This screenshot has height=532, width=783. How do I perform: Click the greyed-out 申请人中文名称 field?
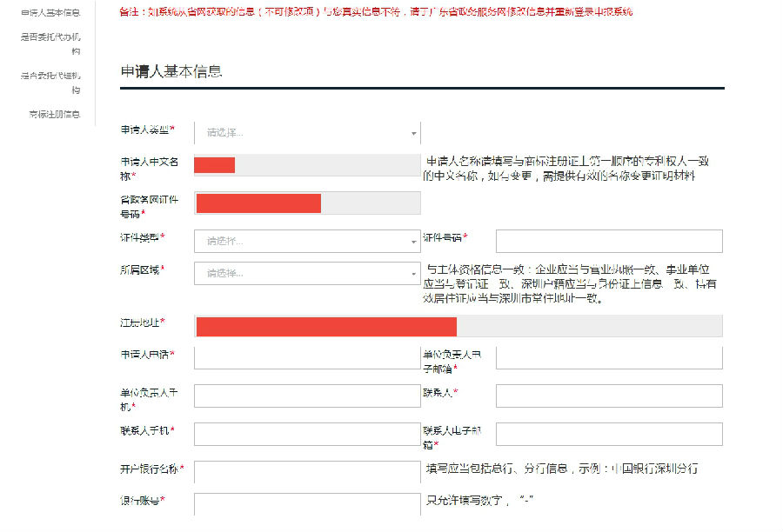click(307, 165)
